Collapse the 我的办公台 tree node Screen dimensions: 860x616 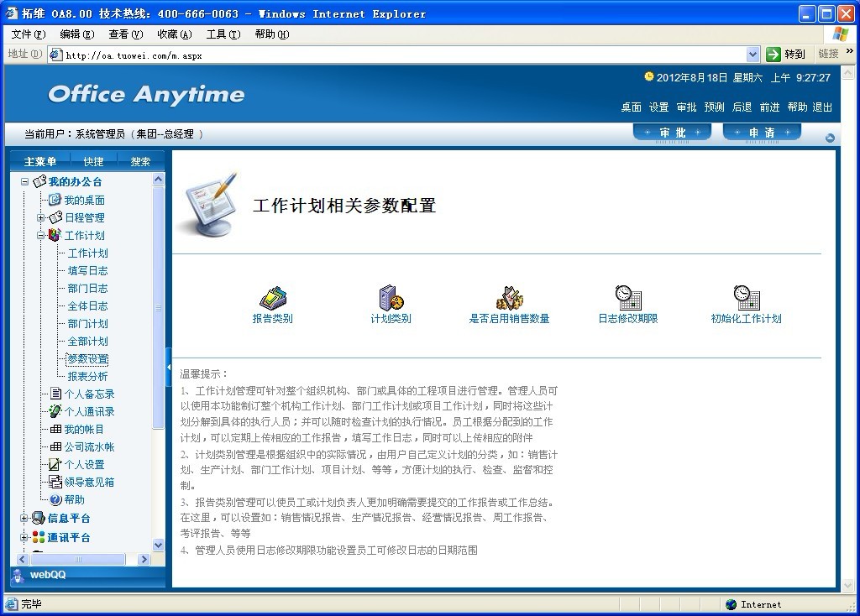click(x=25, y=182)
